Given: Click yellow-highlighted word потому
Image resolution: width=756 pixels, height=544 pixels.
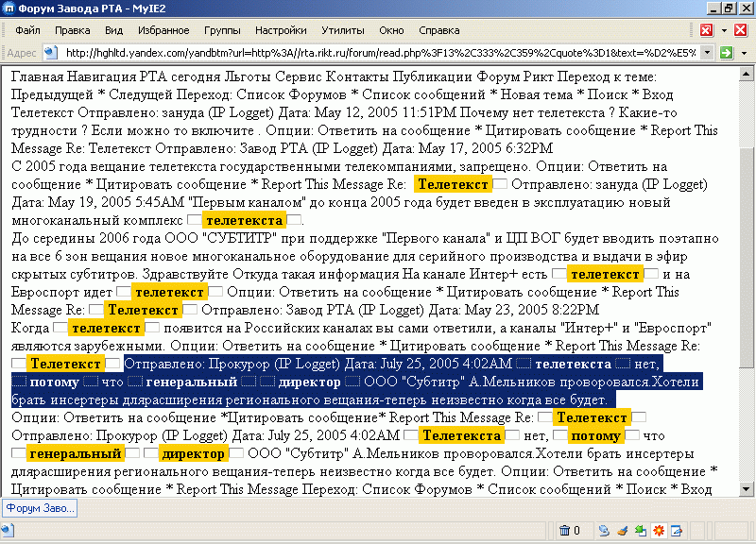Looking at the screenshot, I should pos(595,435).
